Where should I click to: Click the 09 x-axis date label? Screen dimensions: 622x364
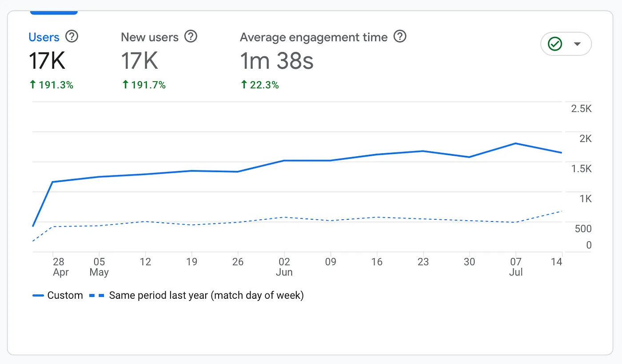click(331, 262)
